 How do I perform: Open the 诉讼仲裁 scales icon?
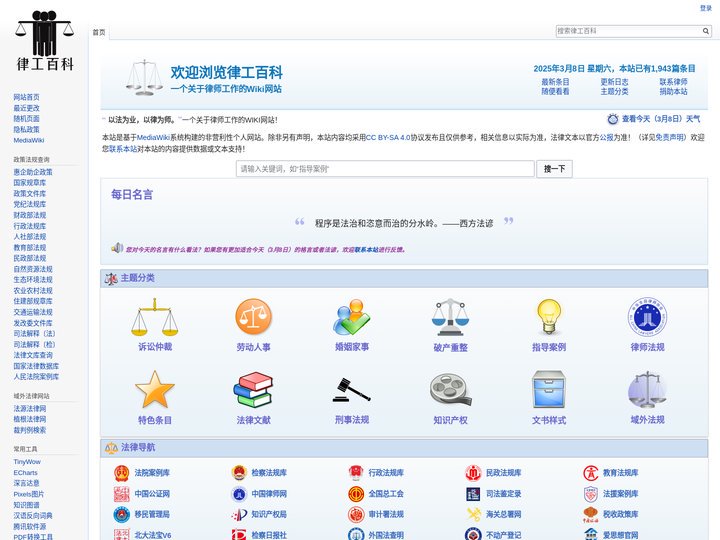tap(155, 317)
